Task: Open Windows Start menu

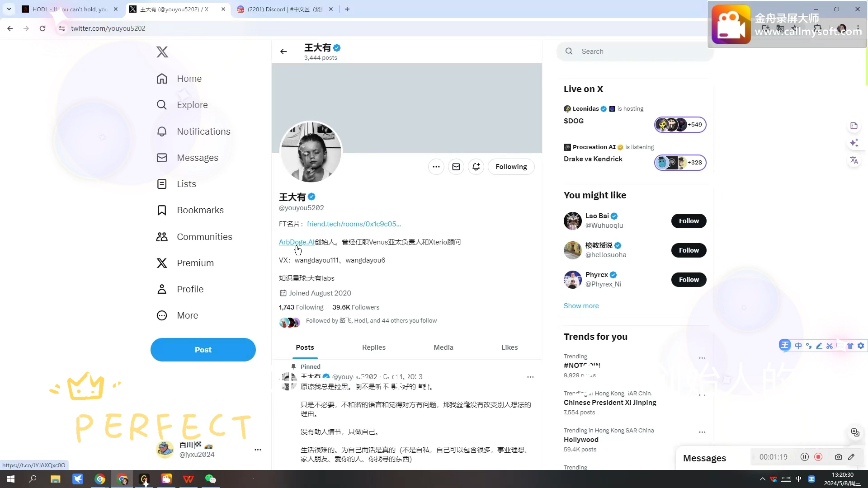Action: (11, 479)
